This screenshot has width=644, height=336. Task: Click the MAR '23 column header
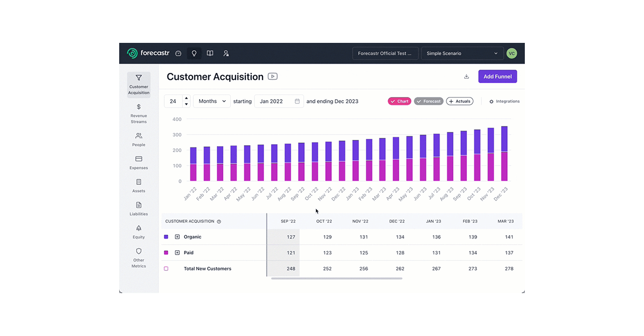(506, 221)
